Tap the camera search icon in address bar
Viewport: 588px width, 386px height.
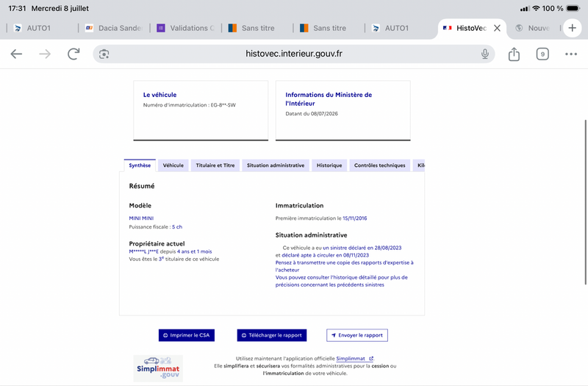tap(104, 54)
